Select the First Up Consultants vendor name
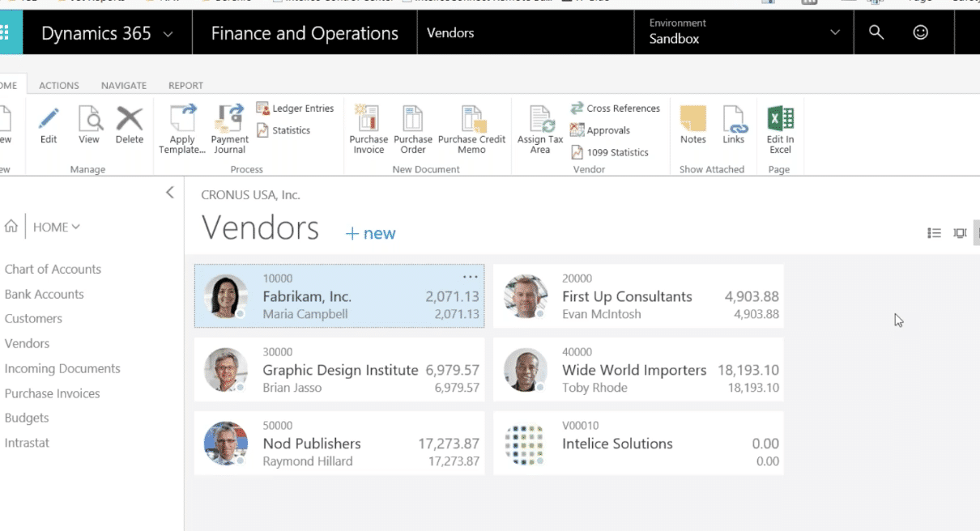980x531 pixels. [x=627, y=296]
